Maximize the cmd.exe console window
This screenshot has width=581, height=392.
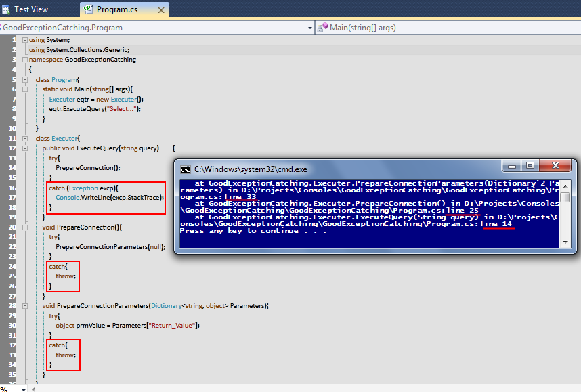530,165
